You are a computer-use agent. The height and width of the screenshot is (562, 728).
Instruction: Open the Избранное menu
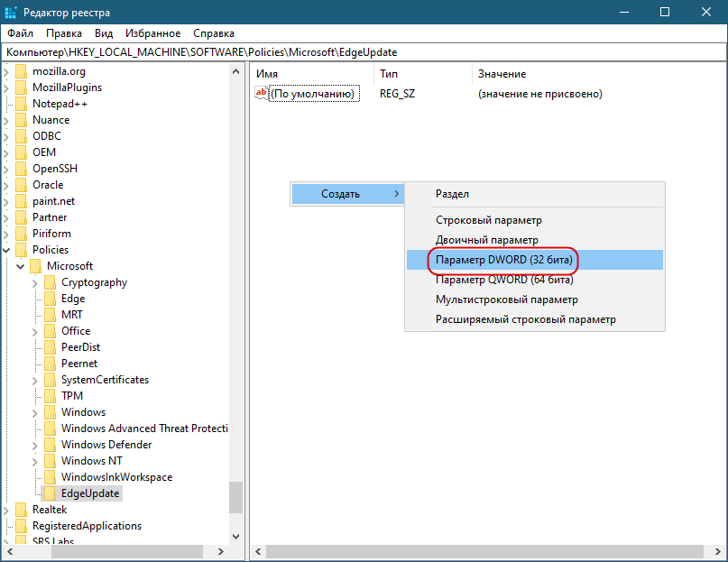pyautogui.click(x=152, y=33)
